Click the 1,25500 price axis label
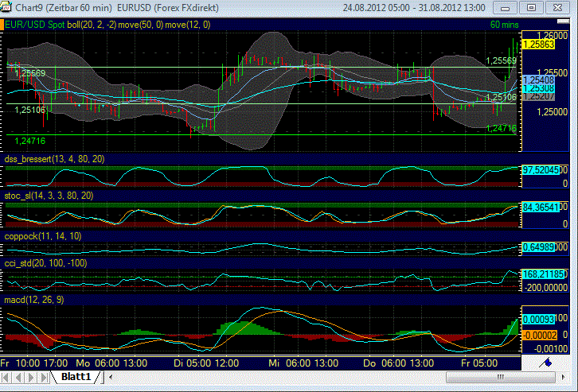578x392 pixels. pyautogui.click(x=553, y=72)
